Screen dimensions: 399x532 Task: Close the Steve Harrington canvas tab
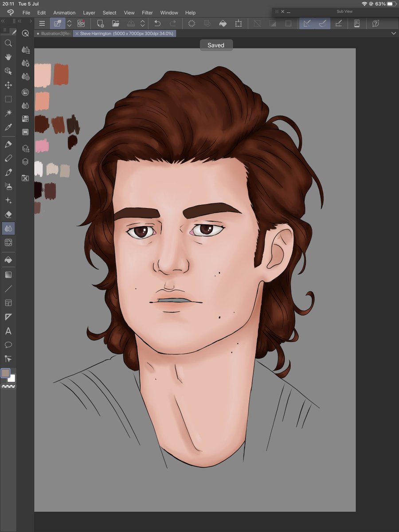click(x=77, y=34)
